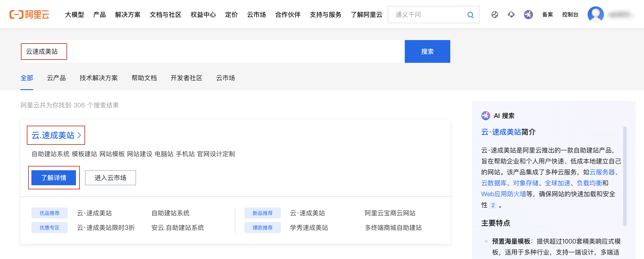644x259 pixels.
Task: Open the 负载均衡 link in AI summary
Action: click(589, 183)
